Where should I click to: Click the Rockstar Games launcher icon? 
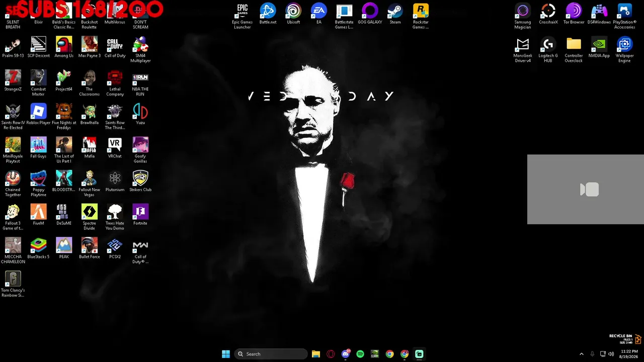point(421,16)
